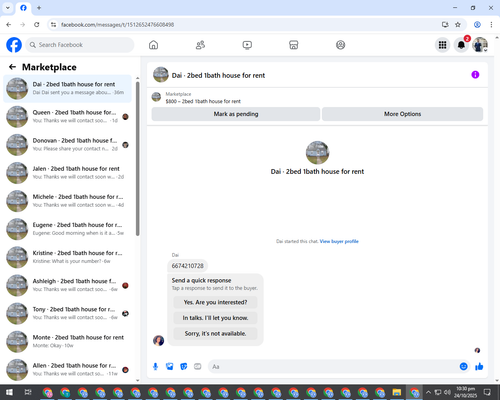This screenshot has width=500, height=400.
Task: Open the conversation with Tony
Action: tap(67, 313)
